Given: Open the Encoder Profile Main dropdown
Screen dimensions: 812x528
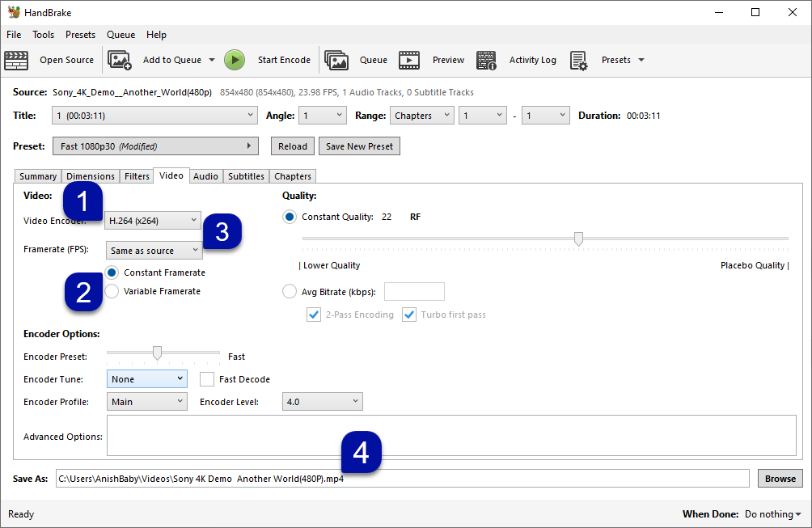Looking at the screenshot, I should pyautogui.click(x=147, y=402).
